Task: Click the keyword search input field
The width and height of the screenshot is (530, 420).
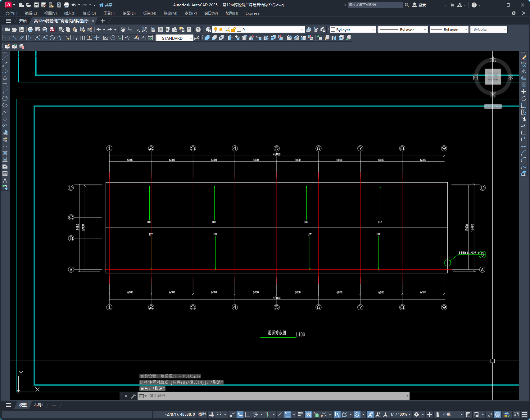Action: click(x=375, y=5)
